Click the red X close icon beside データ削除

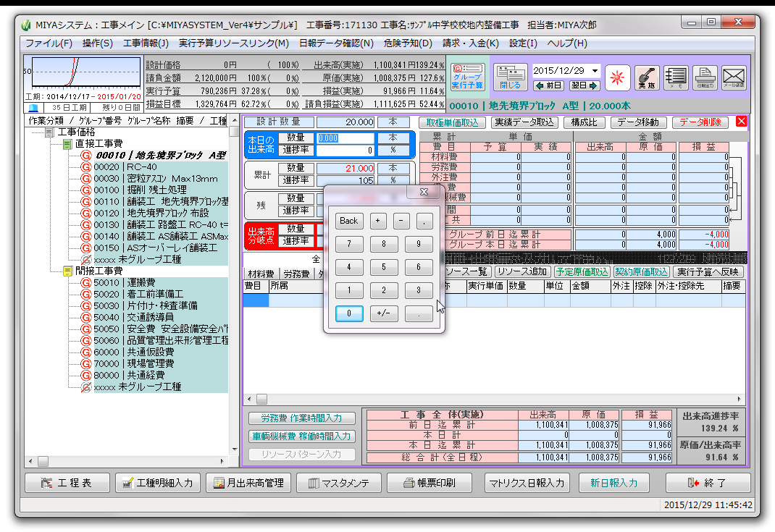point(741,122)
